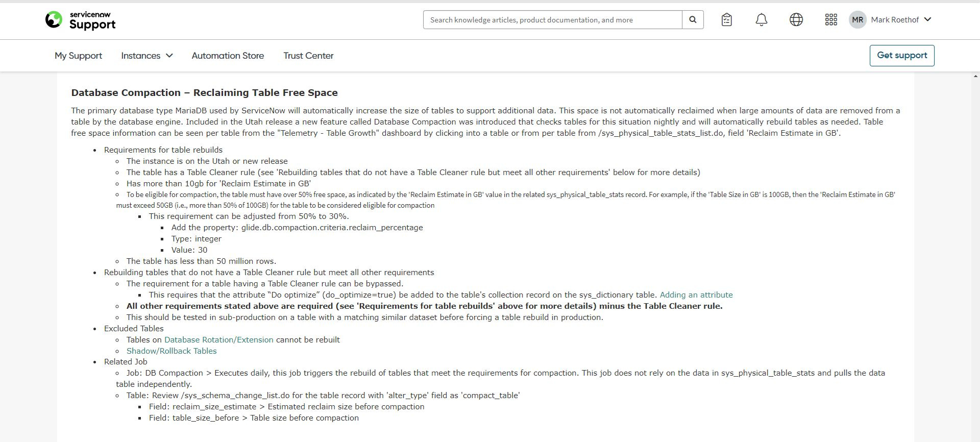980x442 pixels.
Task: Open the Adding an attribute link
Action: point(696,295)
